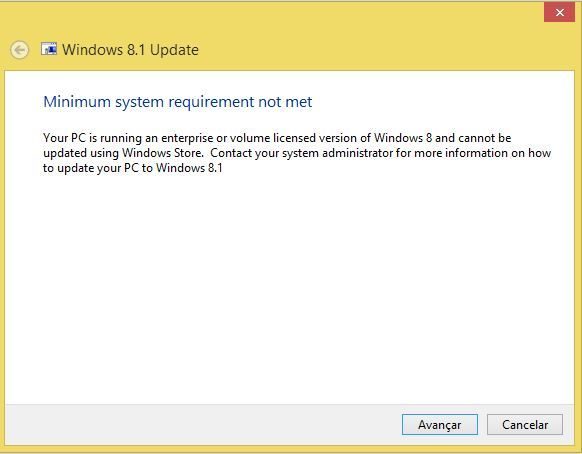Click the Windows 8.1 Update setup icon
The height and width of the screenshot is (454, 582).
tap(49, 49)
